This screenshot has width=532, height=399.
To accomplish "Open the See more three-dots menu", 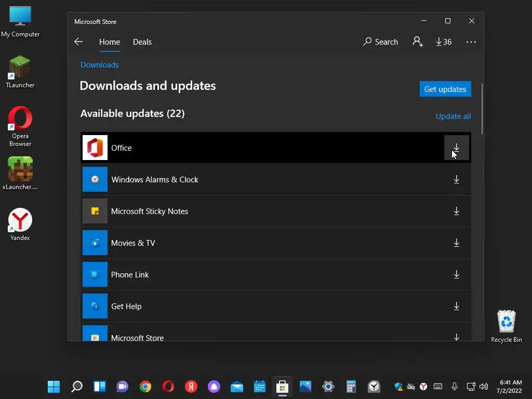I will pyautogui.click(x=471, y=42).
